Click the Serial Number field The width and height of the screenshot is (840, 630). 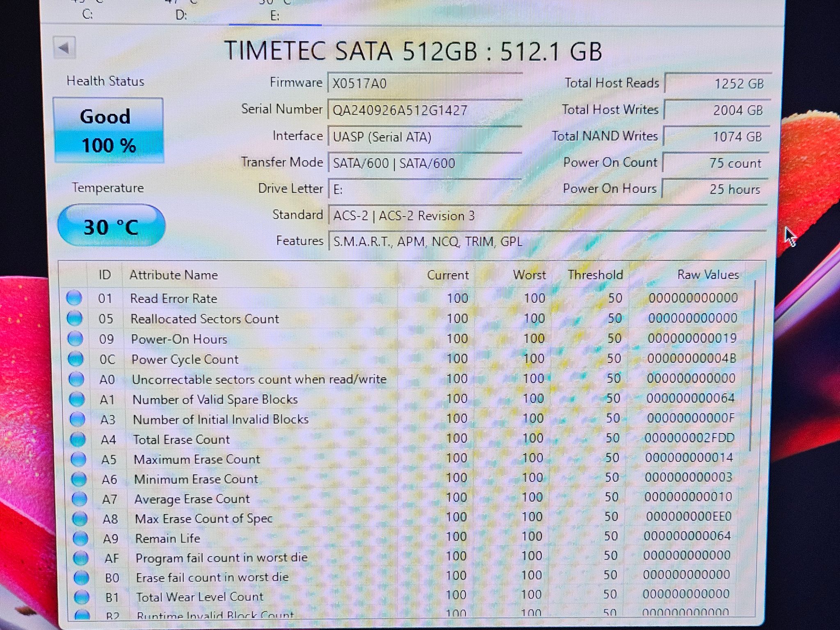click(x=425, y=110)
